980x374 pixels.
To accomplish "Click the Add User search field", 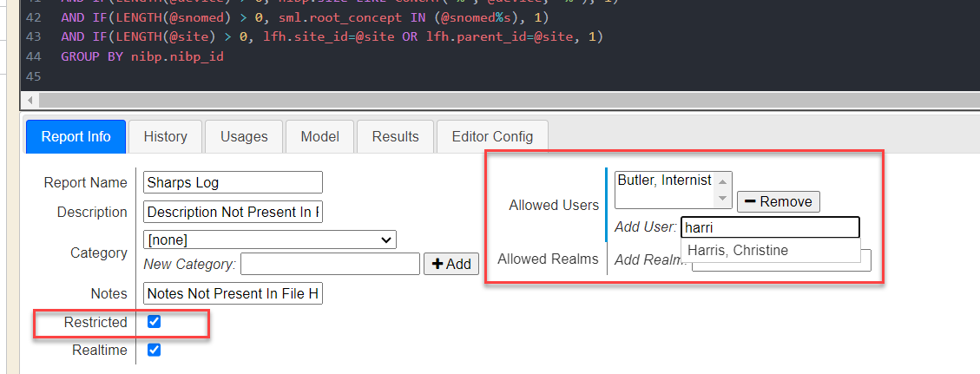I will coord(769,227).
